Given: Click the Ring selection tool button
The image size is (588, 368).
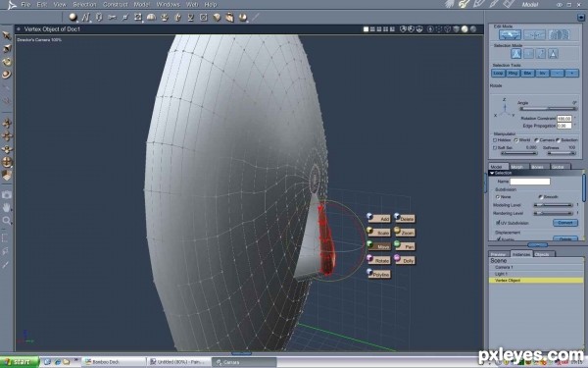Looking at the screenshot, I should [x=513, y=73].
